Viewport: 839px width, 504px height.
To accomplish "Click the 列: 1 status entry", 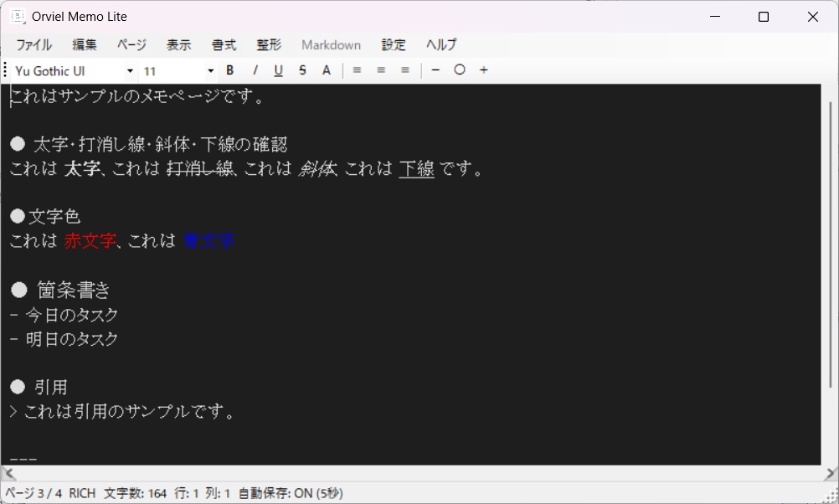I will (x=218, y=493).
